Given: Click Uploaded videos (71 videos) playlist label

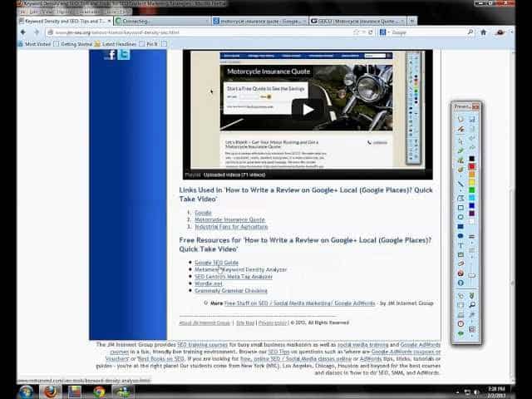Looking at the screenshot, I should pyautogui.click(x=234, y=175).
